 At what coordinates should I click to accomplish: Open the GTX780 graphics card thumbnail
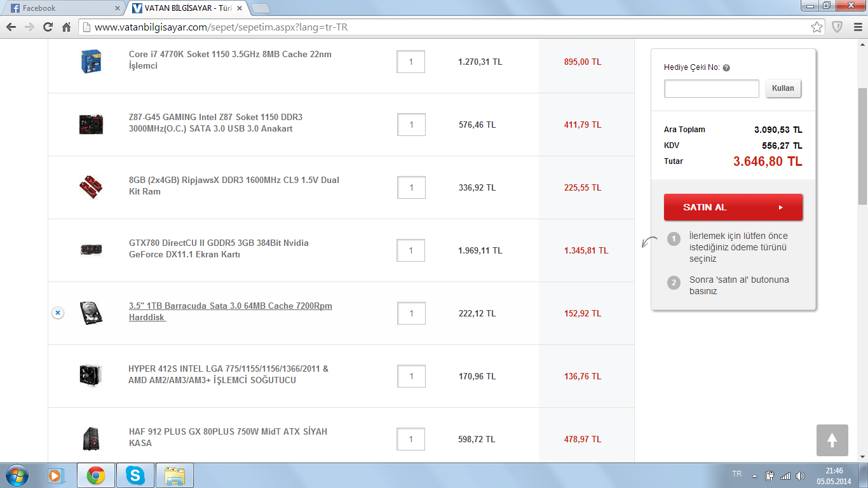pyautogui.click(x=92, y=250)
